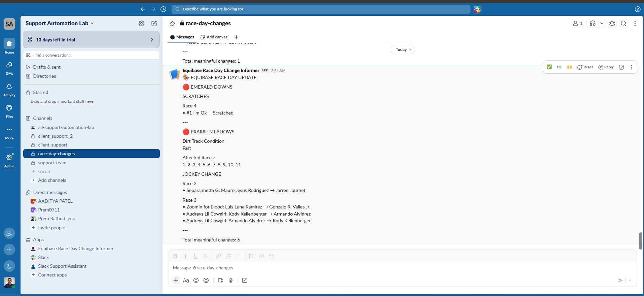644x296 pixels.
Task: Reply to the Equibase message
Action: (606, 67)
